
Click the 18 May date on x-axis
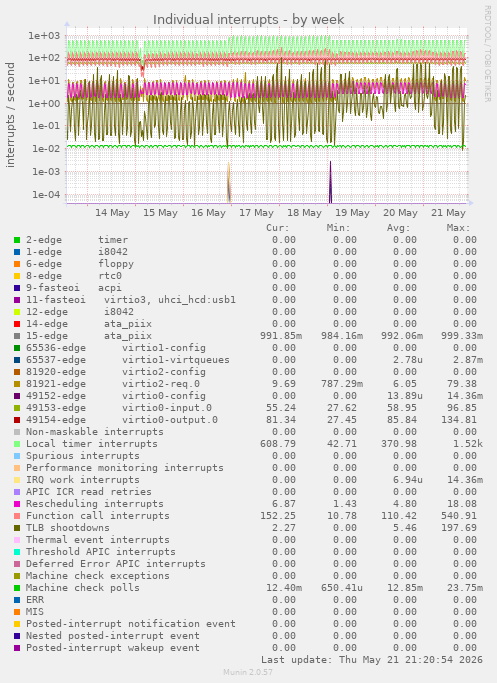click(x=304, y=213)
